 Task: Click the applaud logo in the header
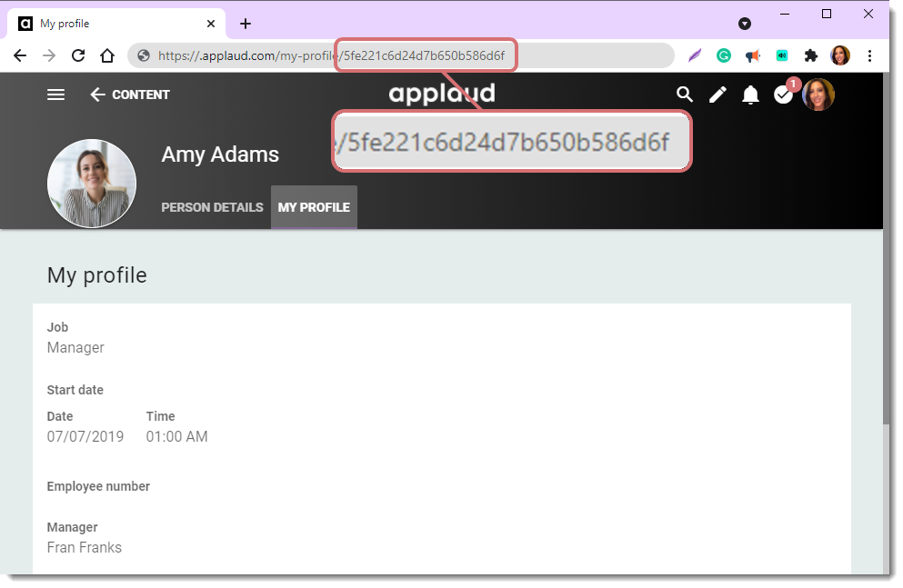pyautogui.click(x=442, y=93)
